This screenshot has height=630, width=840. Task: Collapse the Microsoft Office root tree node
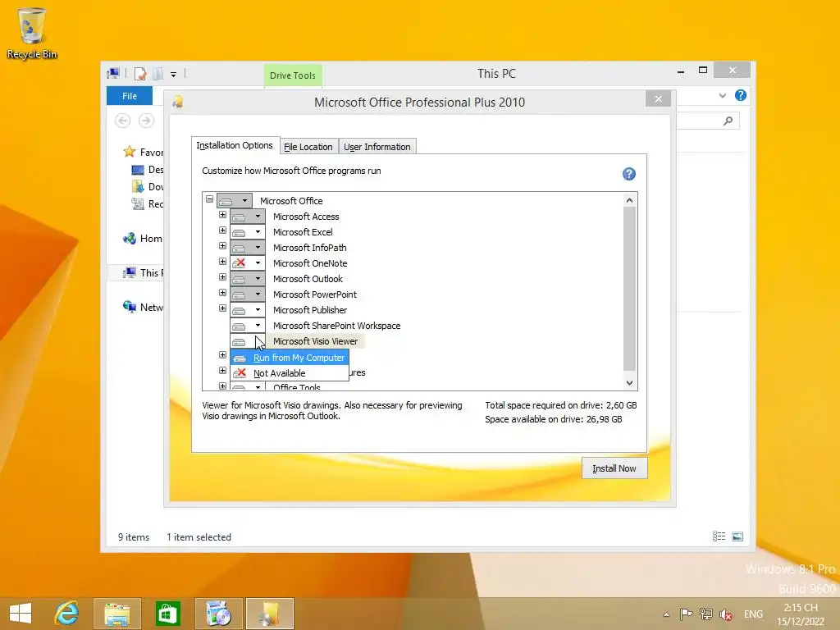(209, 199)
